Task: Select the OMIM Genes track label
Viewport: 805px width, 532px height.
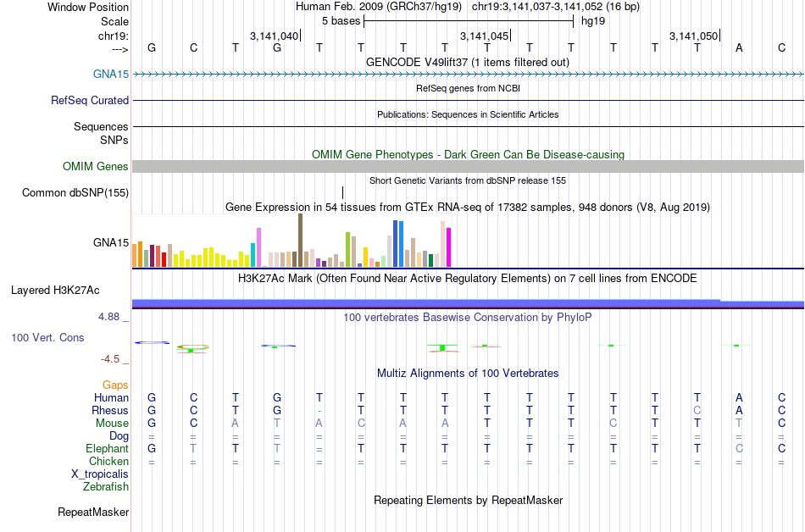Action: pyautogui.click(x=96, y=166)
